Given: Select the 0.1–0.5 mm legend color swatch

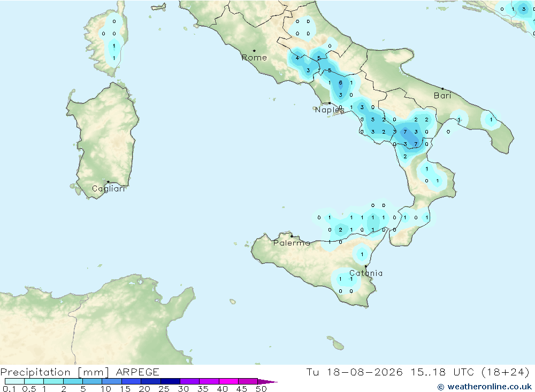Looking at the screenshot, I should coord(14,381).
